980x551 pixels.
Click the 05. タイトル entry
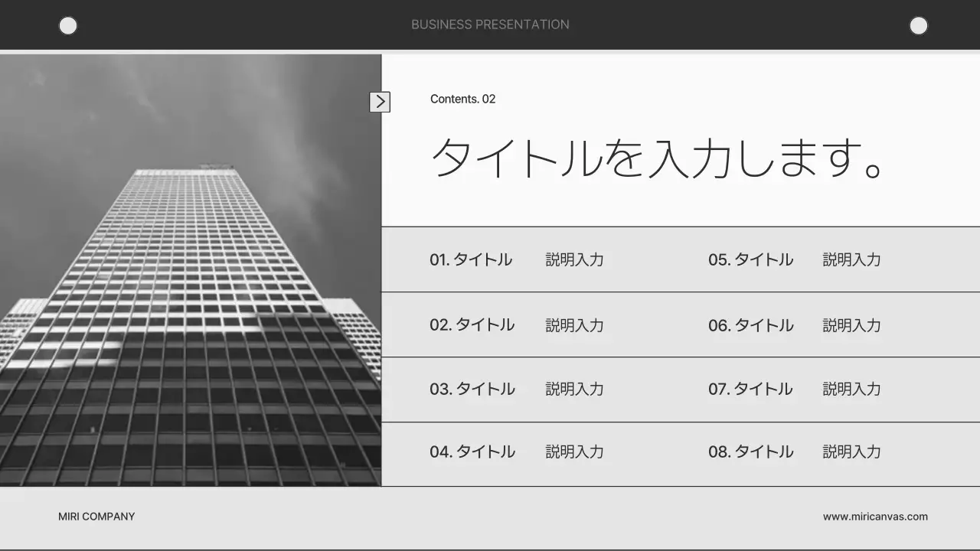(751, 259)
